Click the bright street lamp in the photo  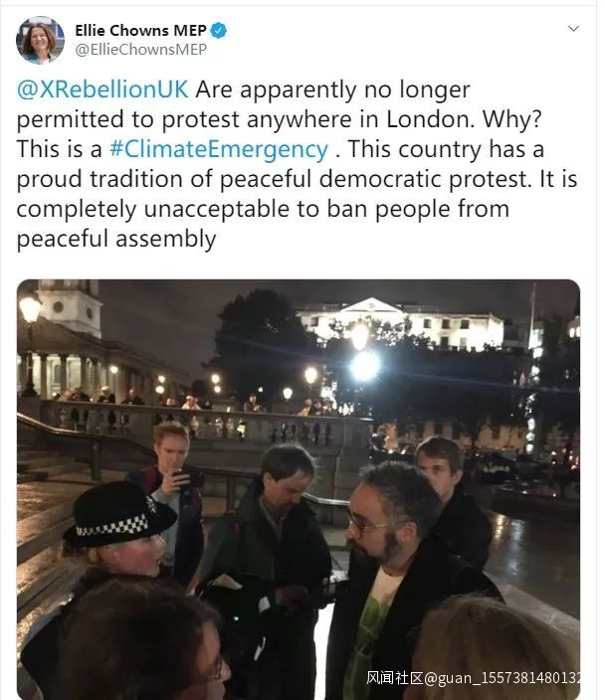(364, 365)
